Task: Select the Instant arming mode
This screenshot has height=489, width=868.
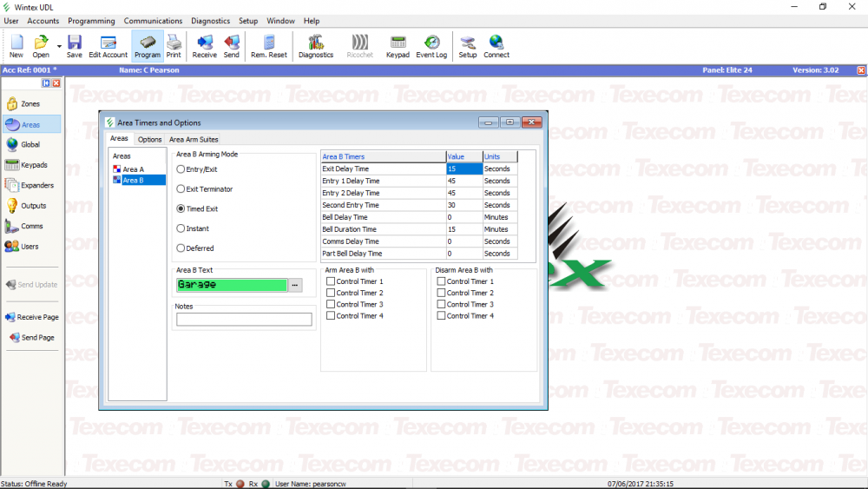Action: point(181,228)
